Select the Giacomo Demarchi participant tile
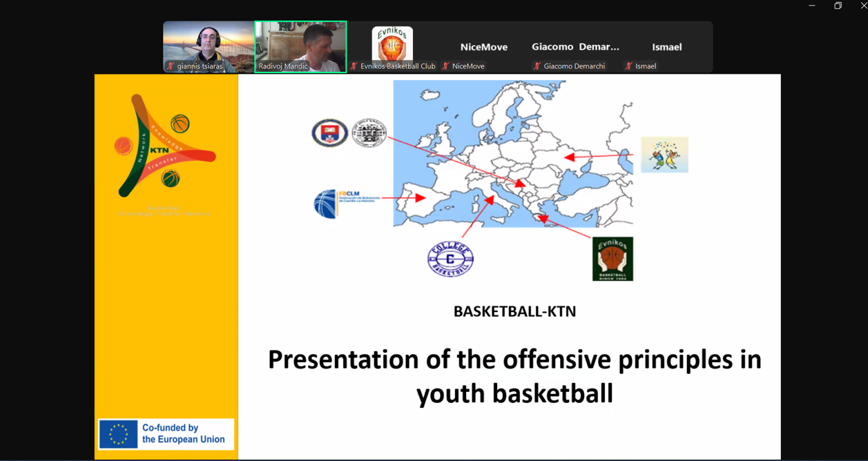 pyautogui.click(x=575, y=47)
